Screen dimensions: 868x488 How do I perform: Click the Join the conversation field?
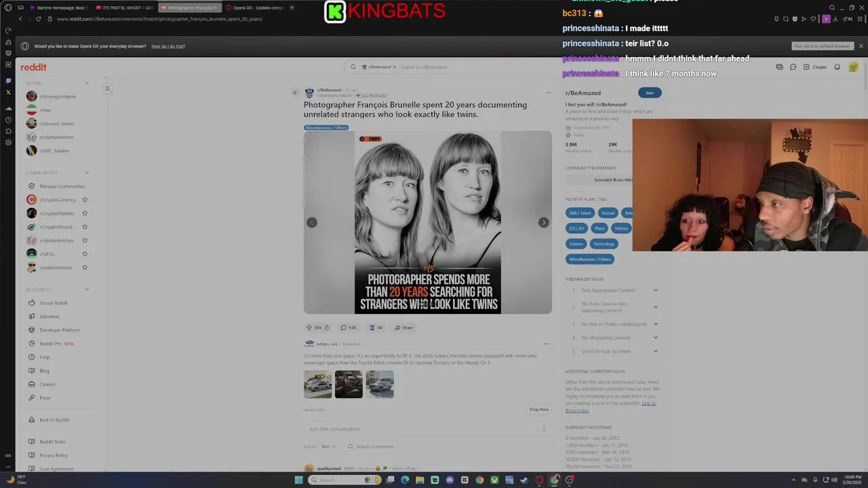pos(427,429)
